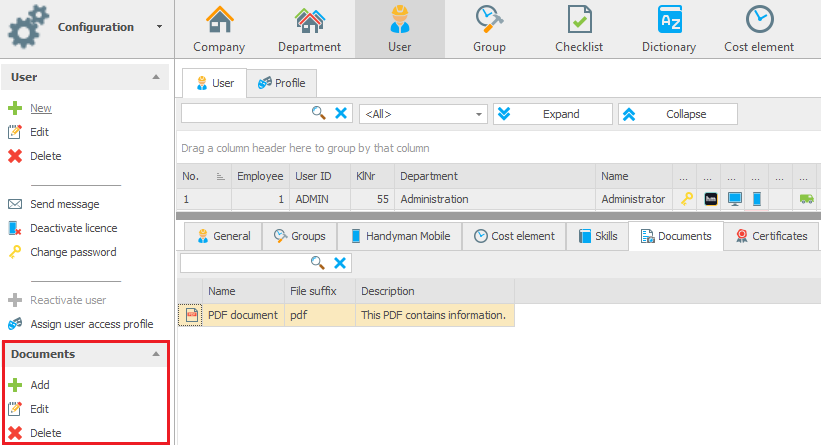Screen dimensions: 821x445
Task: Open the Checklist module
Action: (579, 29)
